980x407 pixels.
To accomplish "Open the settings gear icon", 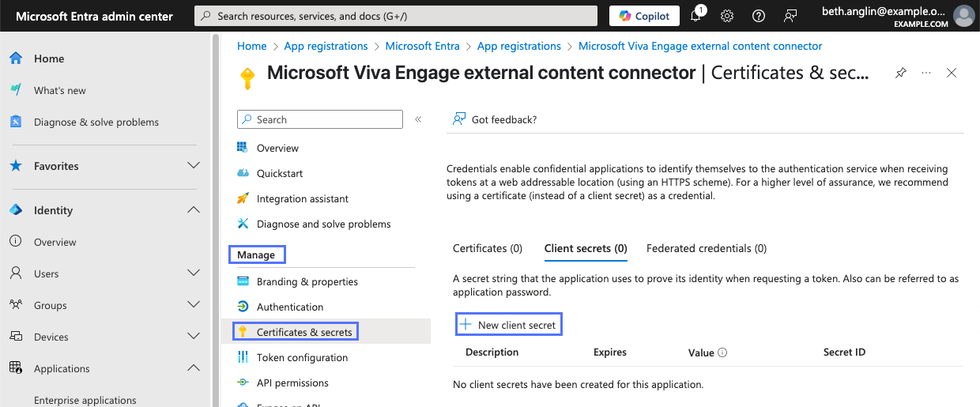I will click(x=727, y=16).
